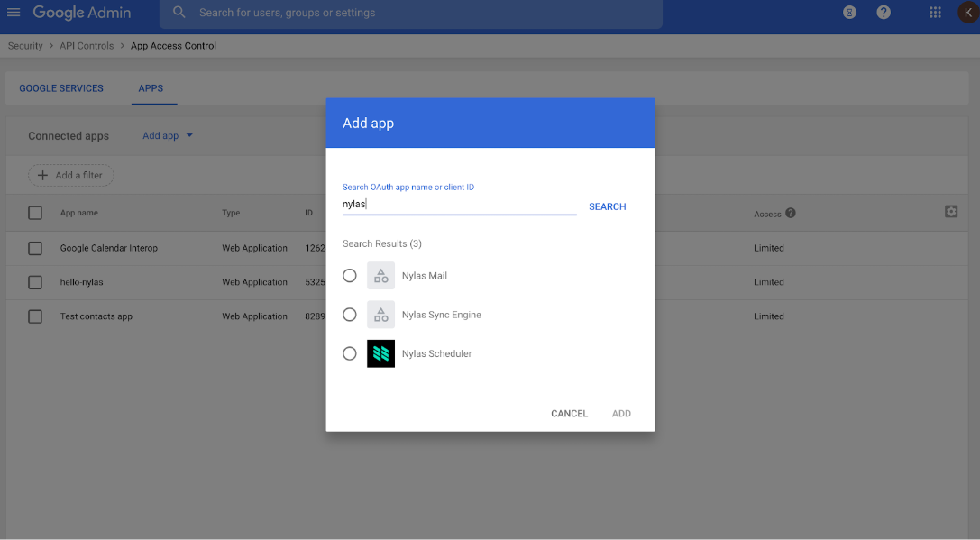Image resolution: width=980 pixels, height=540 pixels.
Task: Click the ID column header
Action: pyautogui.click(x=308, y=213)
